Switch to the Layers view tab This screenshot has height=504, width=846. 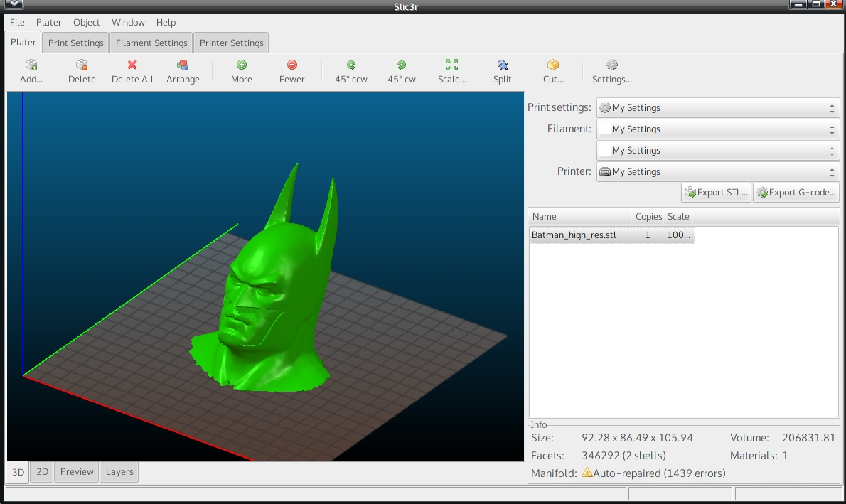click(x=119, y=471)
